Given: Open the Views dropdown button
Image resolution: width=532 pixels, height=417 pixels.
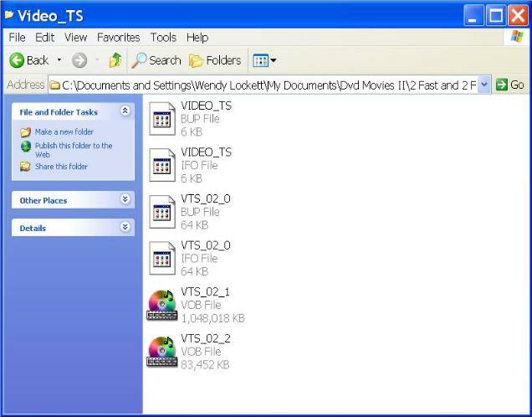Looking at the screenshot, I should pyautogui.click(x=264, y=61).
